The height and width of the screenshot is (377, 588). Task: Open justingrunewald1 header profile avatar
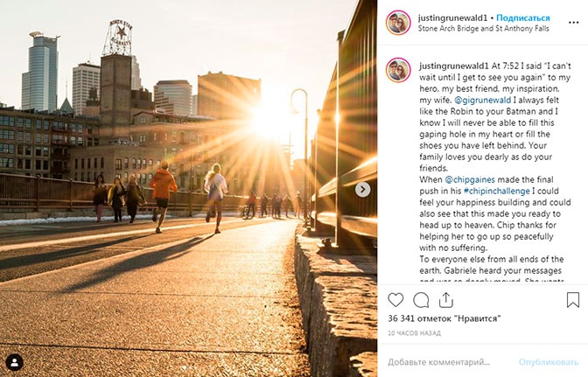point(398,23)
